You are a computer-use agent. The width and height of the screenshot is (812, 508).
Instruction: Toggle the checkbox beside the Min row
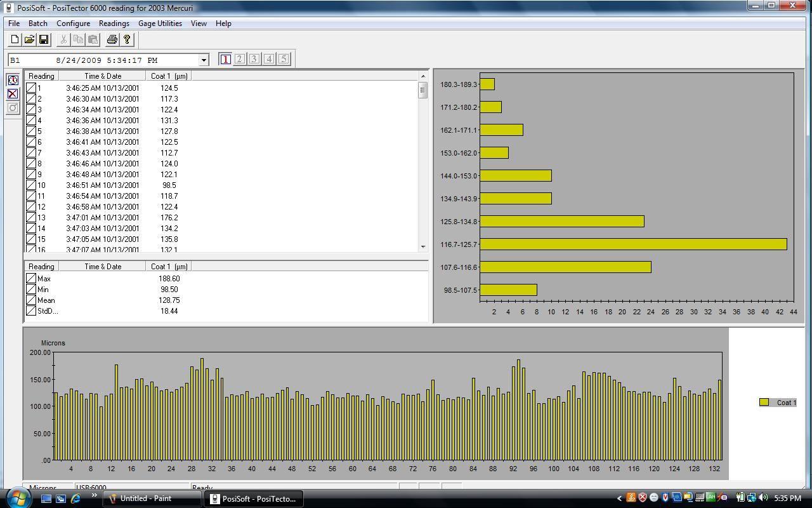[x=31, y=290]
